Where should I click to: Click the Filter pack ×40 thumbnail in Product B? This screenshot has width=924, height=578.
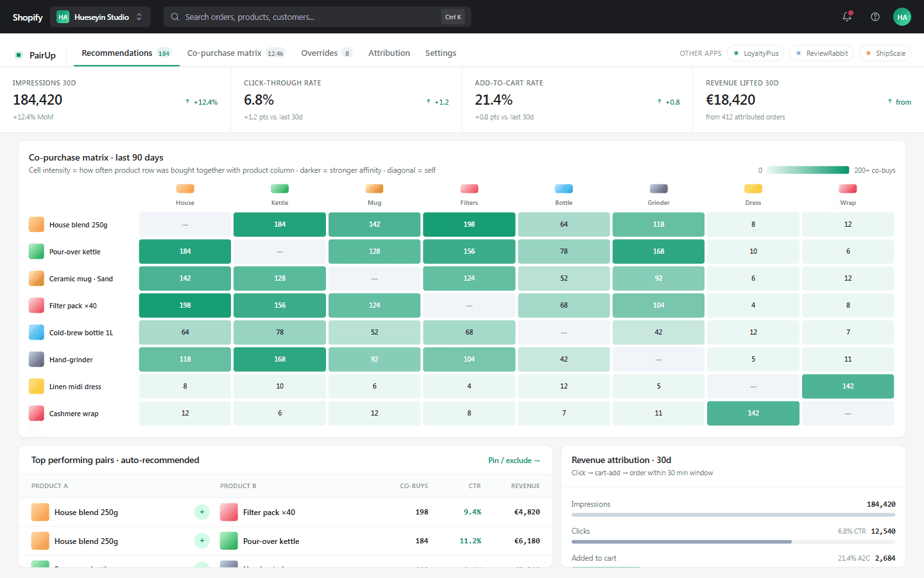[229, 512]
